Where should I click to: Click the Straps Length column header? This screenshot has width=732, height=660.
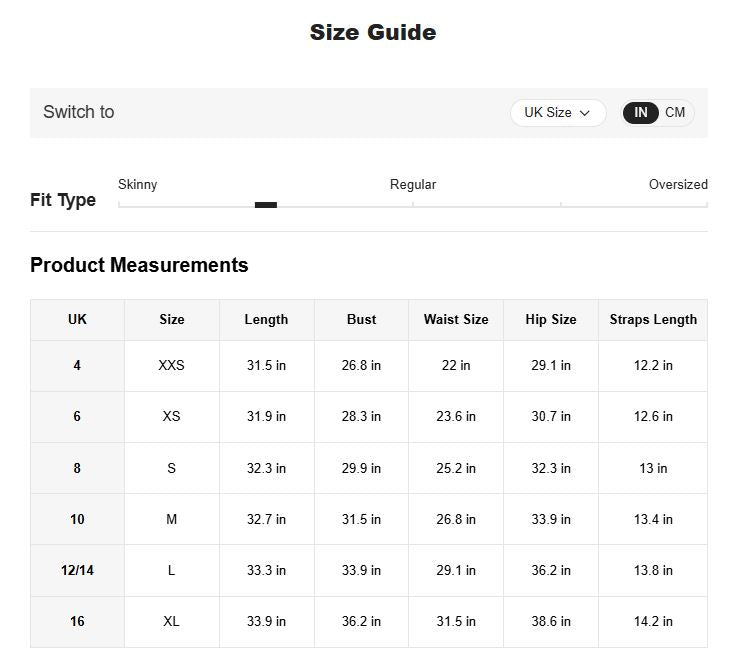click(x=653, y=320)
